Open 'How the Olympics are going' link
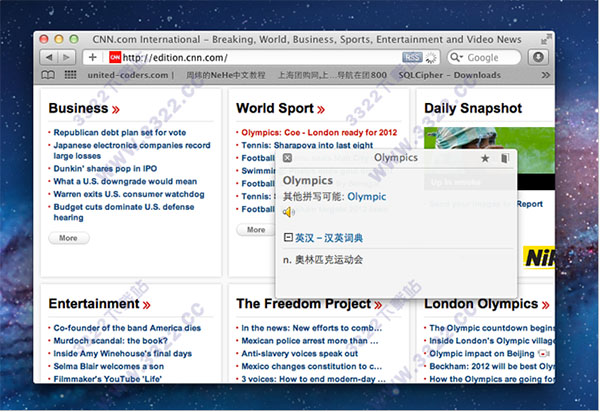The width and height of the screenshot is (600, 412). pyautogui.click(x=492, y=379)
